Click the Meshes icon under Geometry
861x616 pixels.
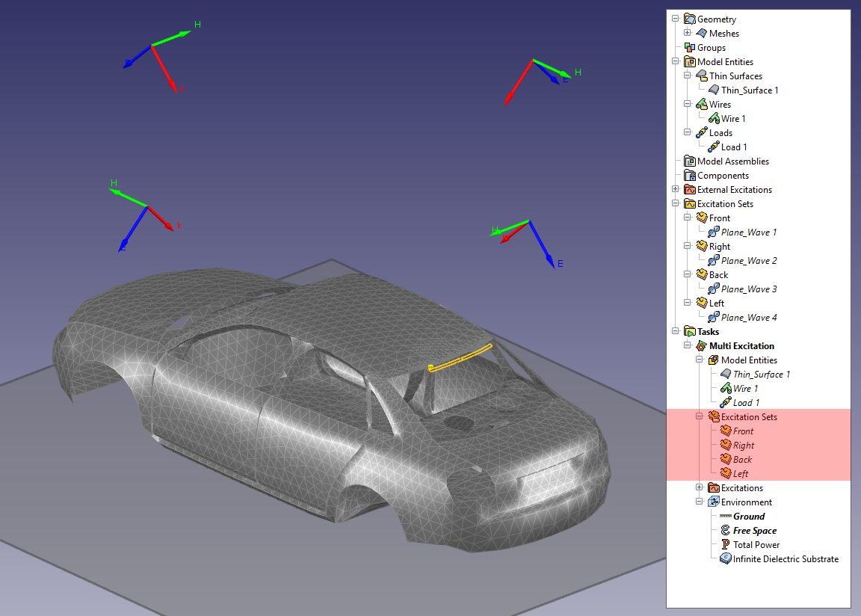[x=701, y=34]
